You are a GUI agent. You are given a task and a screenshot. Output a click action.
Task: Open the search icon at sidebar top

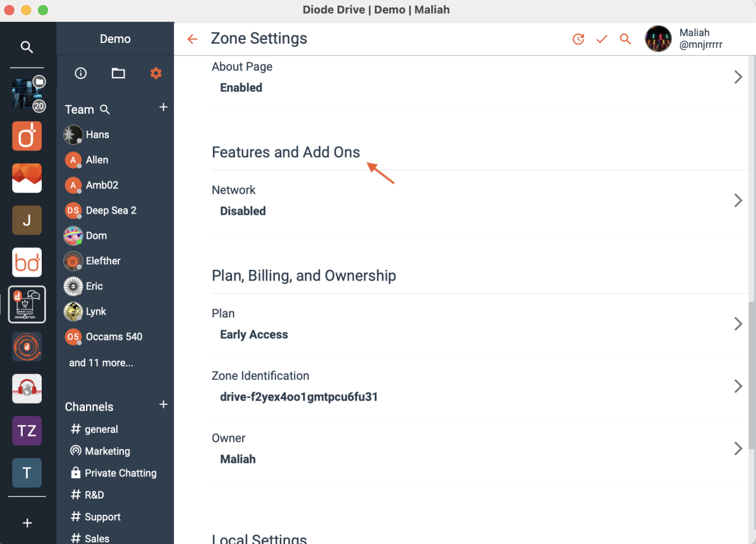point(27,47)
